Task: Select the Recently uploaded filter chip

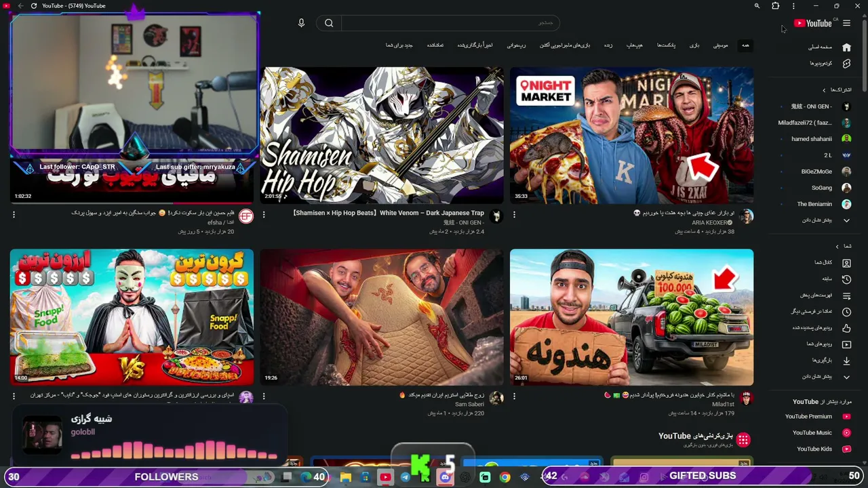Action: [x=475, y=45]
